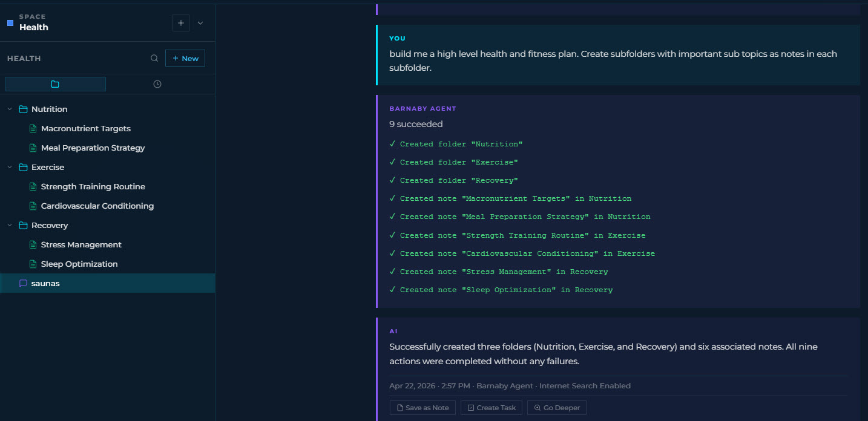Select the folder view tab
The image size is (868, 421).
click(x=55, y=83)
